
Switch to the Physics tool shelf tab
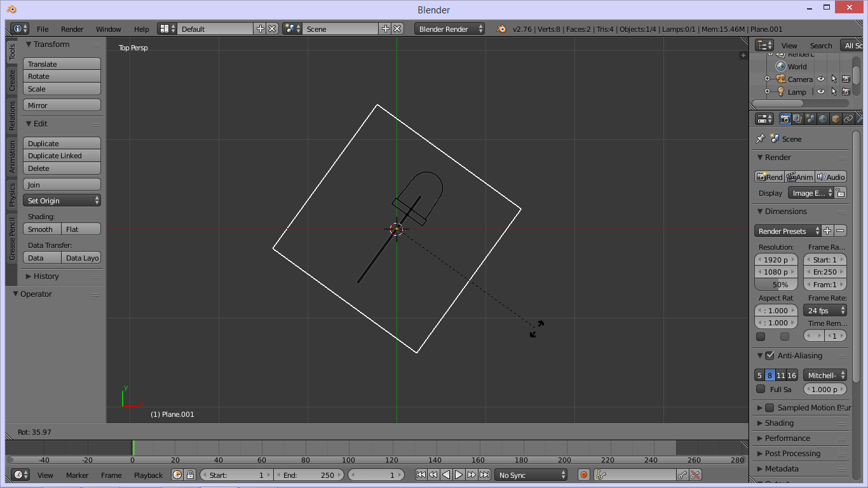click(x=11, y=195)
